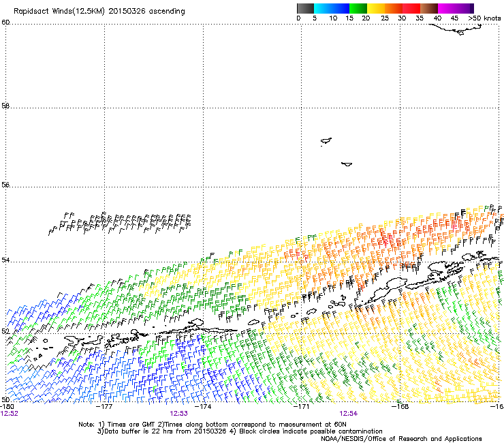Click the coastline outline near the 60N line

tap(456, 29)
